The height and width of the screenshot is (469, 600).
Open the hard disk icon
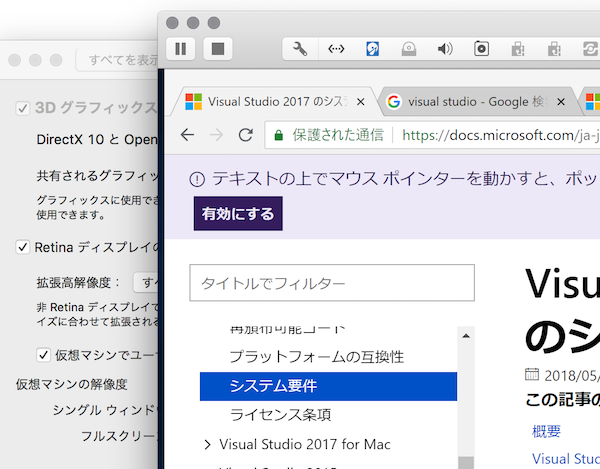tap(372, 49)
